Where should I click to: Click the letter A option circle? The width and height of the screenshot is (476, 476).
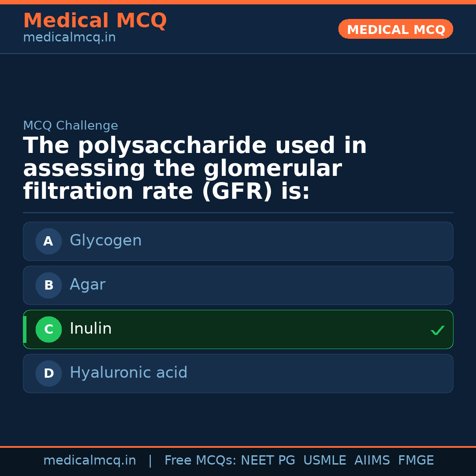point(48,241)
